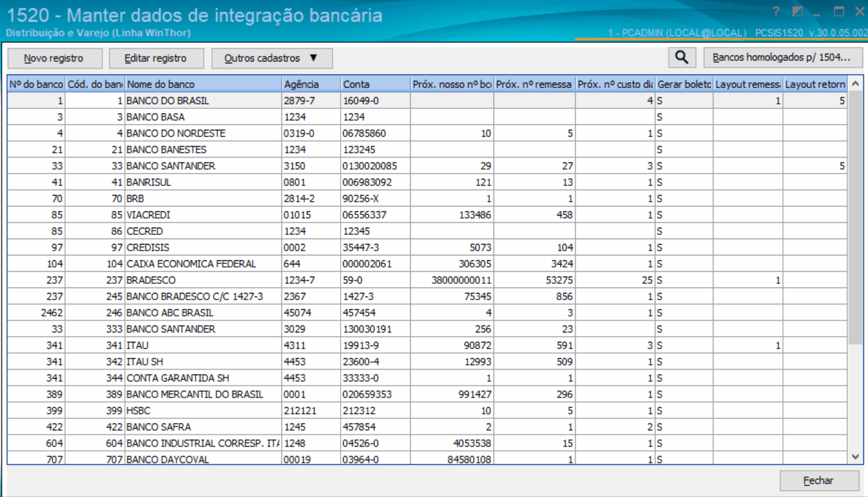Click agência cell 45074
This screenshot has height=497, width=868.
tap(311, 313)
